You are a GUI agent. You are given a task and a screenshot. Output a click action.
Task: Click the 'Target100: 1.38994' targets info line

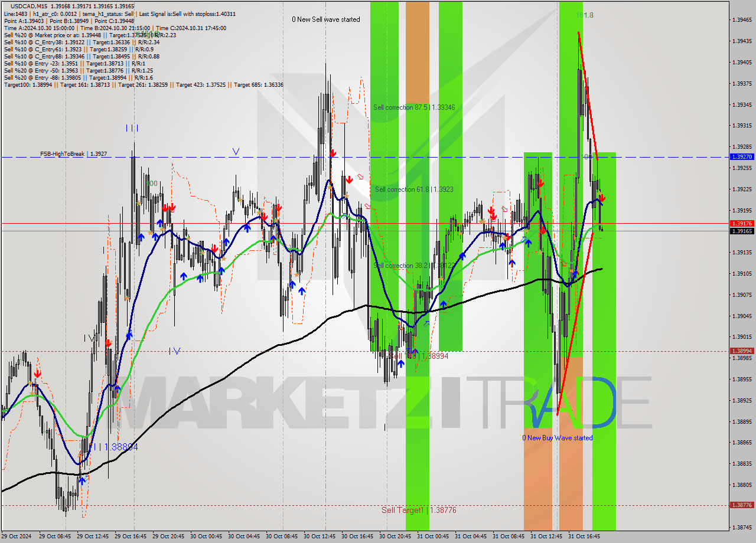[144, 84]
